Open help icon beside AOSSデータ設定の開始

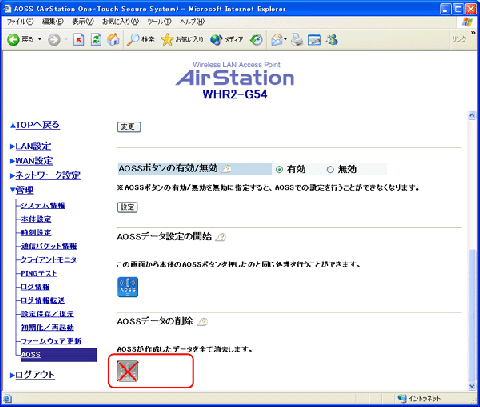(220, 237)
